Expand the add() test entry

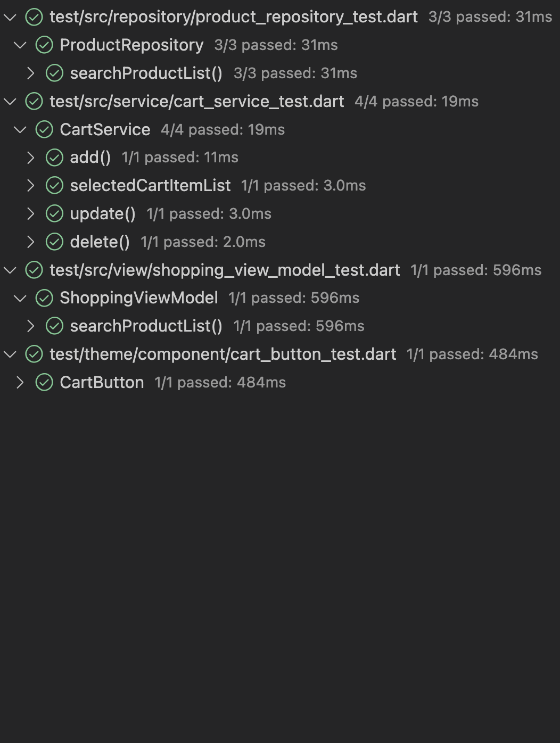pyautogui.click(x=30, y=158)
